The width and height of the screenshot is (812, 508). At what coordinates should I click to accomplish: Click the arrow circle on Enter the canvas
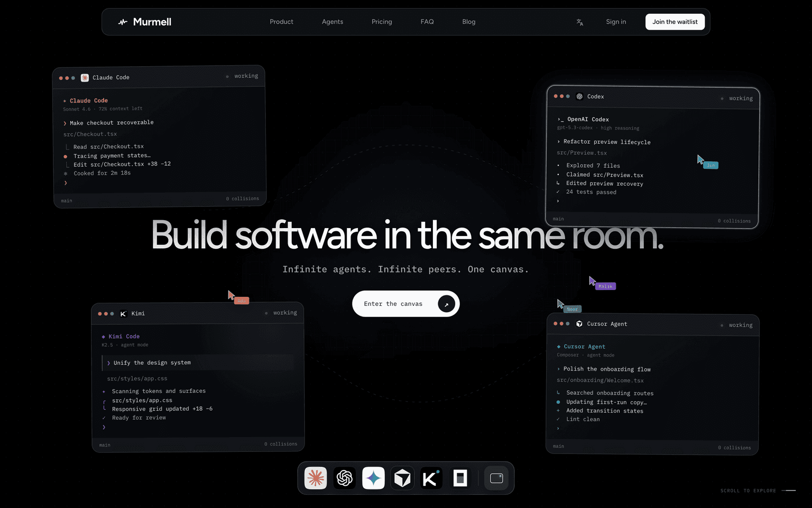(x=446, y=304)
